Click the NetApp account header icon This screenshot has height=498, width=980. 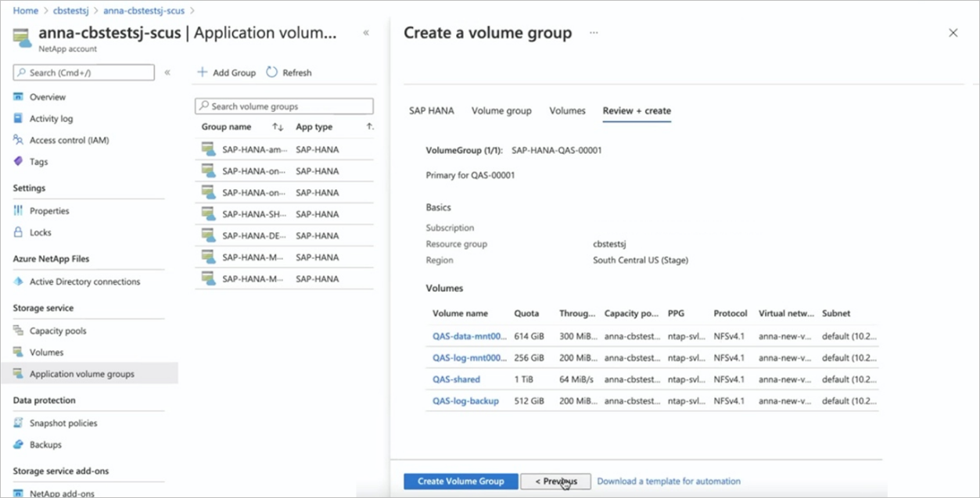(23, 38)
